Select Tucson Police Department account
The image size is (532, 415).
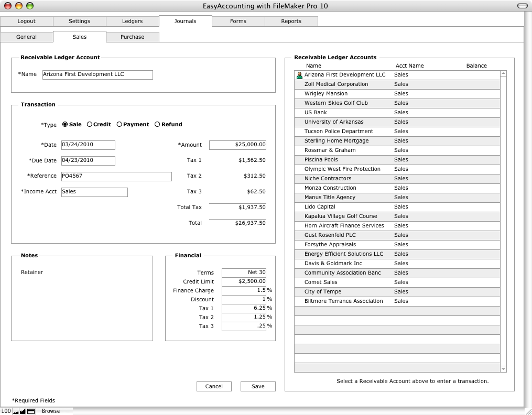tap(397, 132)
